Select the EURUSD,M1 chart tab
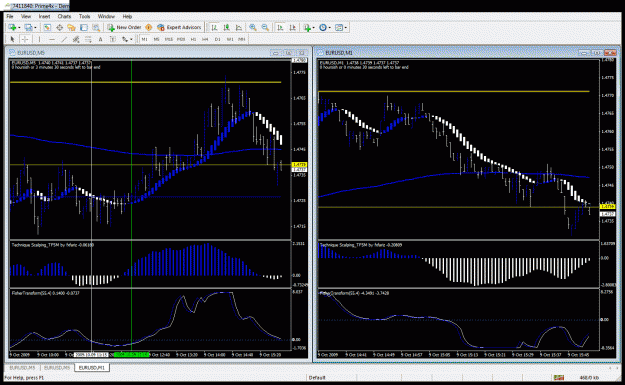This screenshot has height=385, width=625. tap(92, 367)
